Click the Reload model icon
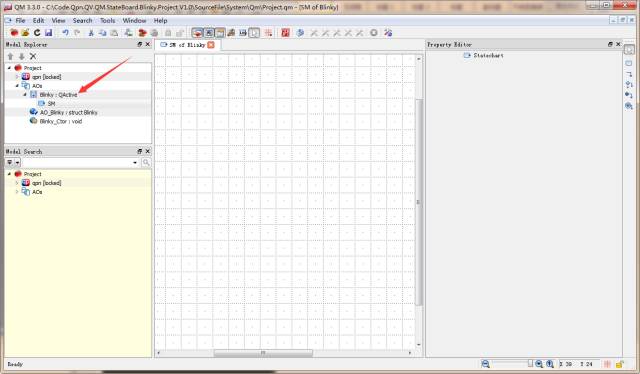 pyautogui.click(x=37, y=33)
